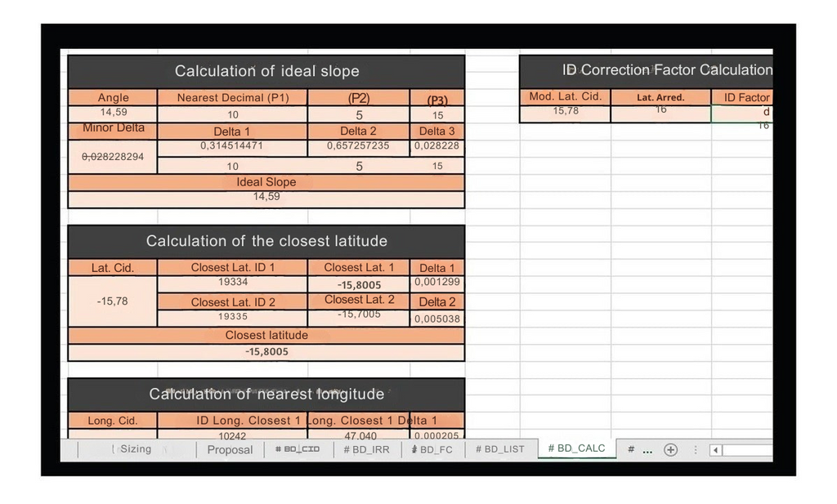Select the Delta 2 value 0,657257235
Image resolution: width=837 pixels, height=504 pixels.
click(358, 146)
